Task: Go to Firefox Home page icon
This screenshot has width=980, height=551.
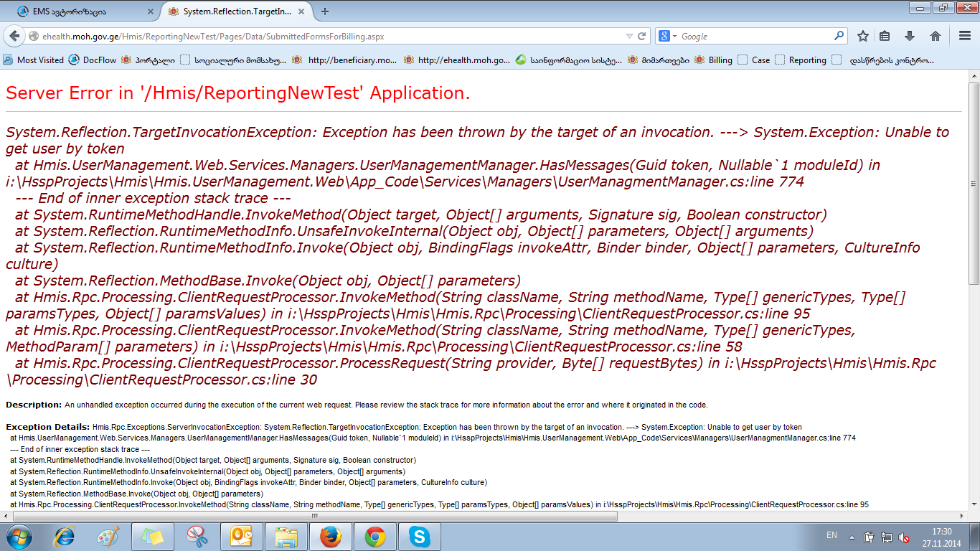Action: coord(935,36)
